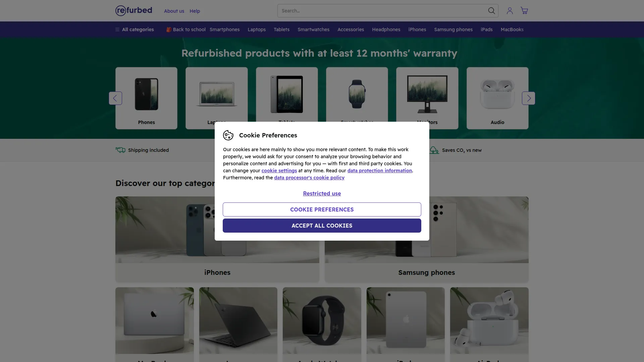Open the user account icon
Viewport: 644px width, 362px height.
[510, 11]
